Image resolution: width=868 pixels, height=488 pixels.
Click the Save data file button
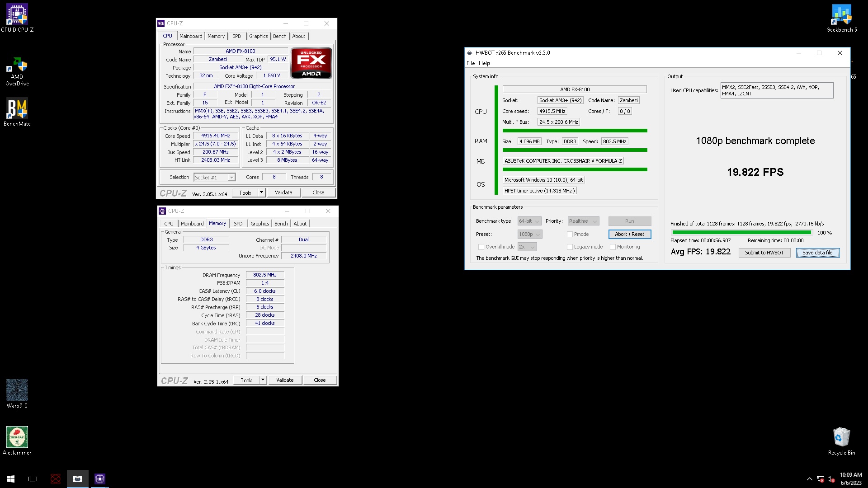click(x=817, y=253)
